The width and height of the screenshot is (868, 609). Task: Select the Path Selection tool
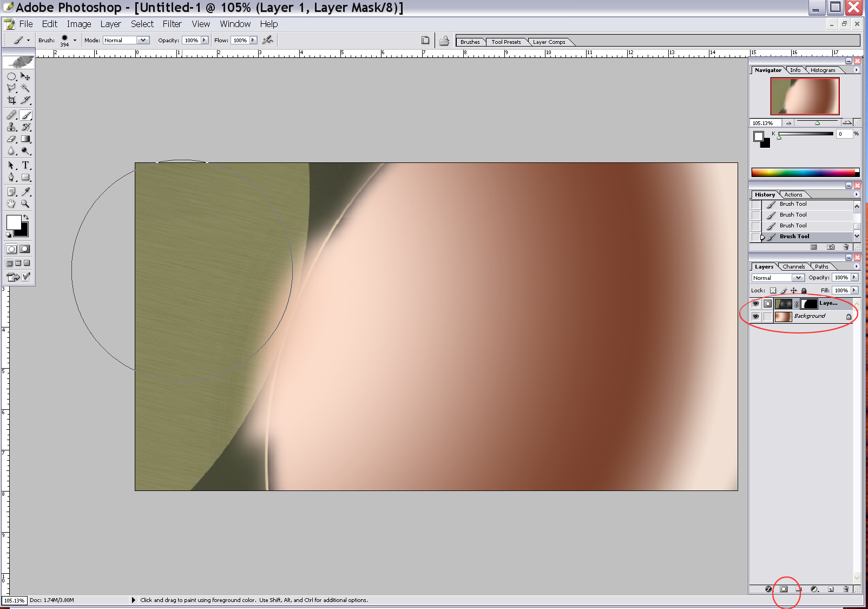[x=11, y=166]
